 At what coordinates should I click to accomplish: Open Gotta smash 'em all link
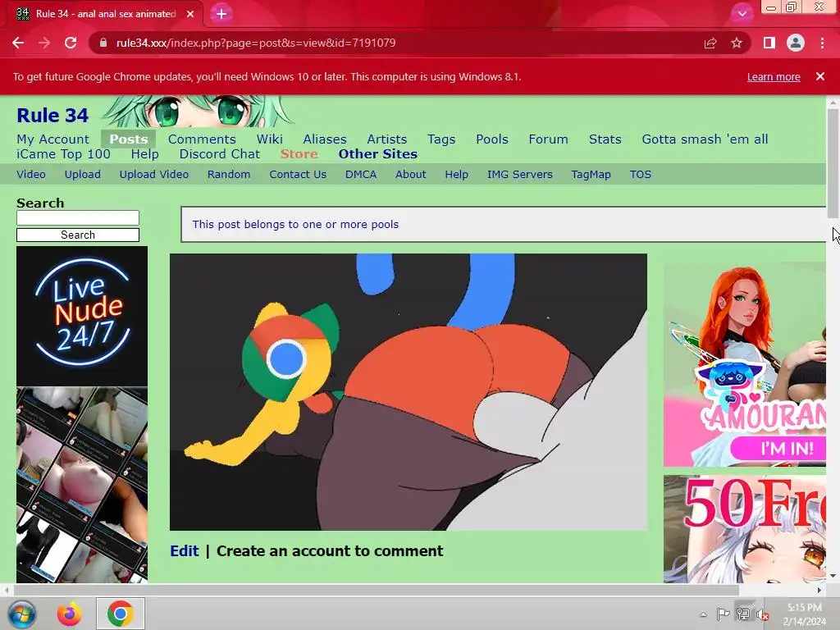coord(705,139)
